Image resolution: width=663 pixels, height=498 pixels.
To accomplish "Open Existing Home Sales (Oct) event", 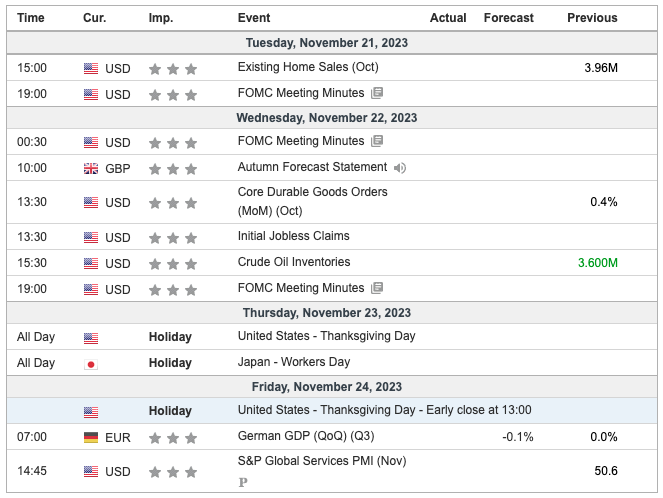I will coord(308,67).
